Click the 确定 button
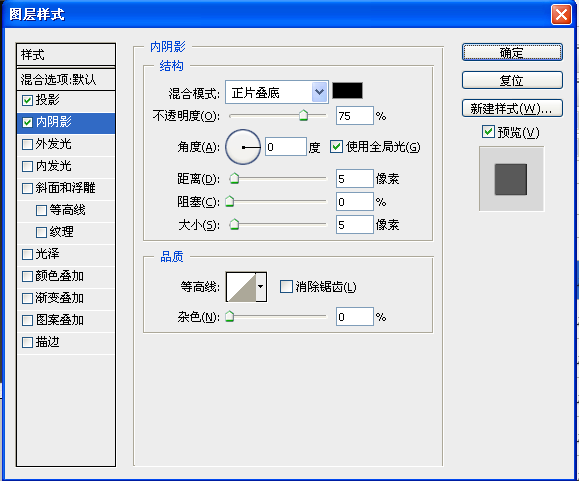This screenshot has height=481, width=579. [x=512, y=52]
